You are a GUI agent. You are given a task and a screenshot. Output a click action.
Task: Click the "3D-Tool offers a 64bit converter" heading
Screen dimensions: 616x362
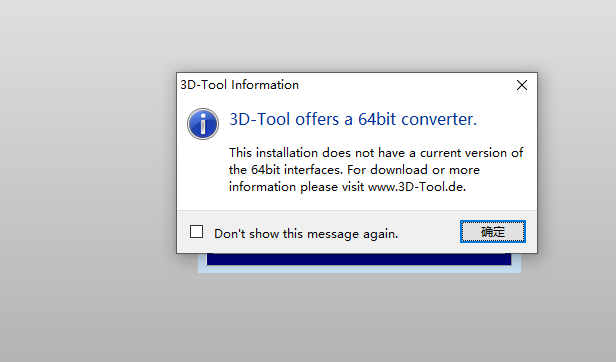[x=353, y=119]
